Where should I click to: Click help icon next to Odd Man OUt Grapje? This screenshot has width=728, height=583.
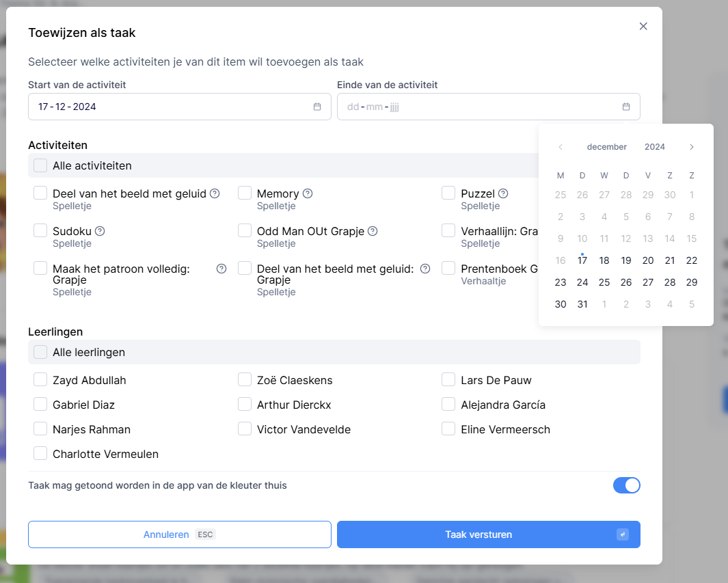(373, 231)
